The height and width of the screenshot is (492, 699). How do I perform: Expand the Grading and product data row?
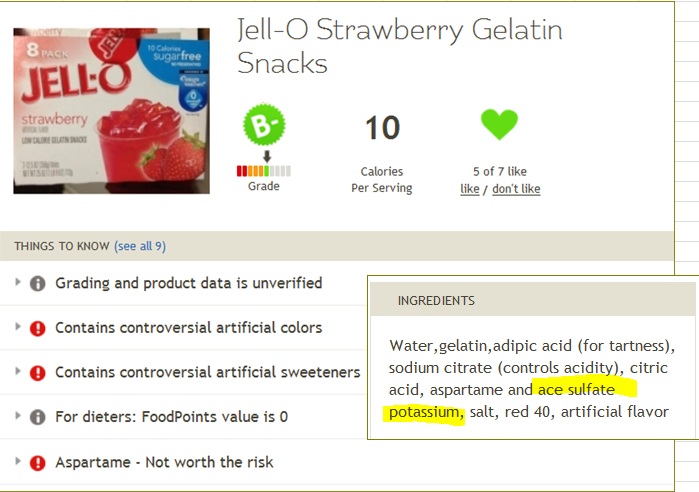[18, 282]
